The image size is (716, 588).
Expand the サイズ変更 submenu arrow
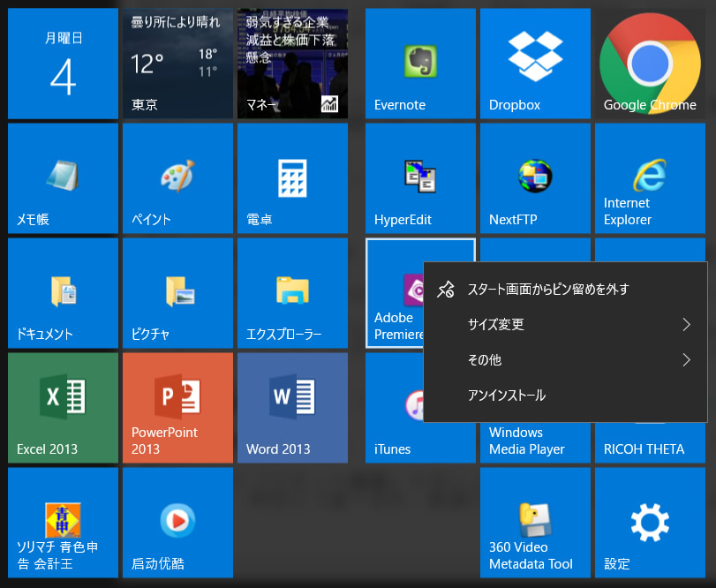coord(686,325)
